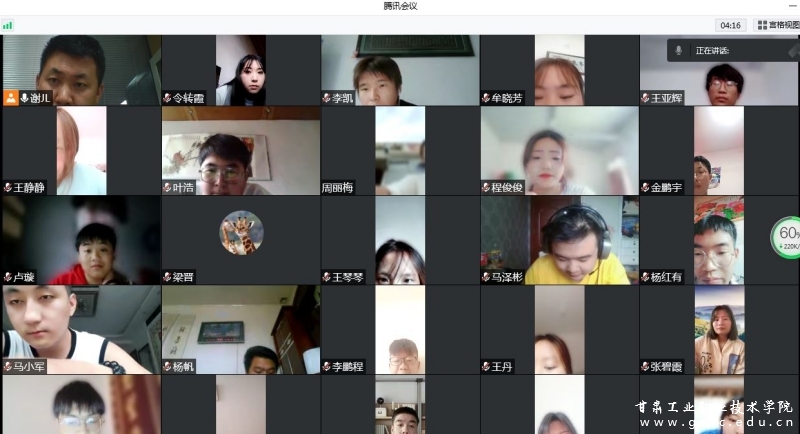Viewport: 800px width, 434px height.
Task: Select 梁晋's giraffe avatar tile
Action: 241,232
